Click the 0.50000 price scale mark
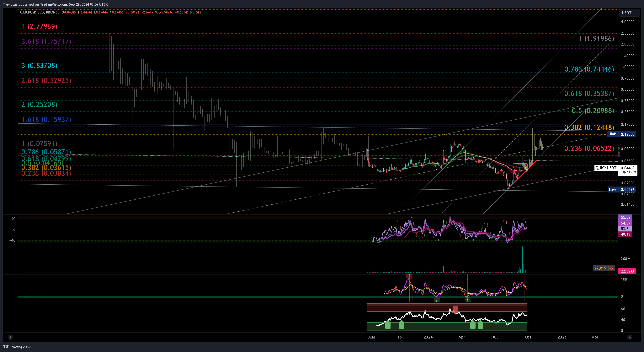This screenshot has width=644, height=352. pyautogui.click(x=627, y=89)
